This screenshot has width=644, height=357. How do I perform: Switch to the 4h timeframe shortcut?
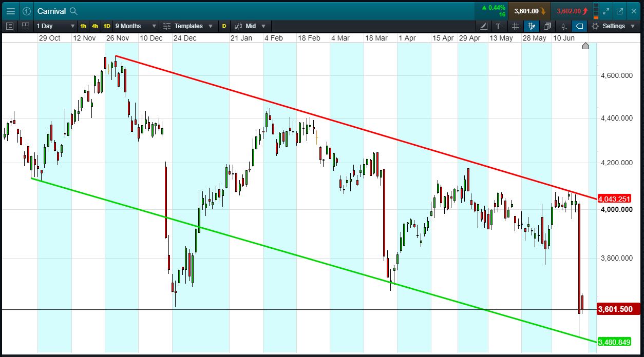click(95, 26)
